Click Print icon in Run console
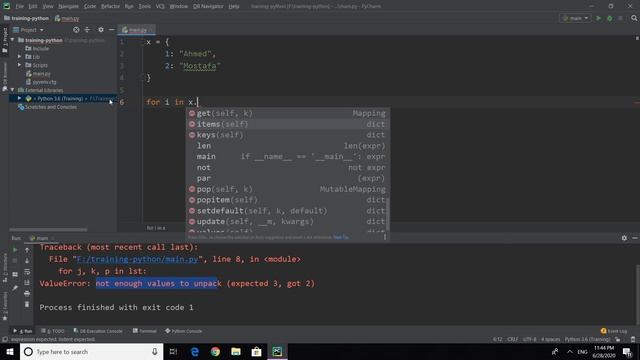640x360 pixels. [27, 293]
